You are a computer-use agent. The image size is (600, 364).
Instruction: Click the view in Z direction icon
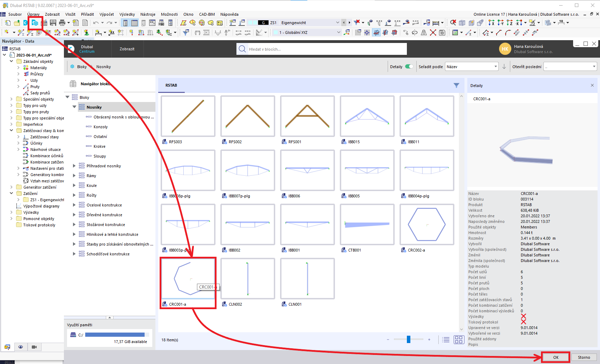(x=510, y=23)
